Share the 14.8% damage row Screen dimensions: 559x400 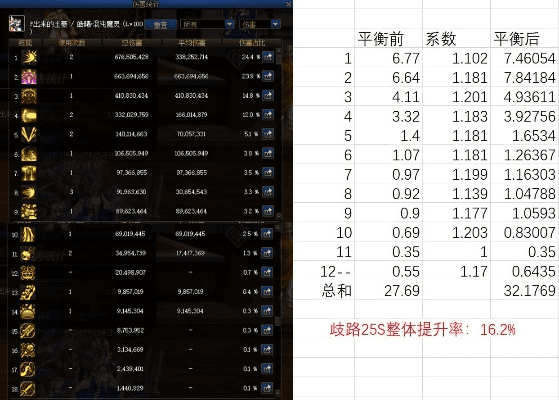(x=268, y=95)
